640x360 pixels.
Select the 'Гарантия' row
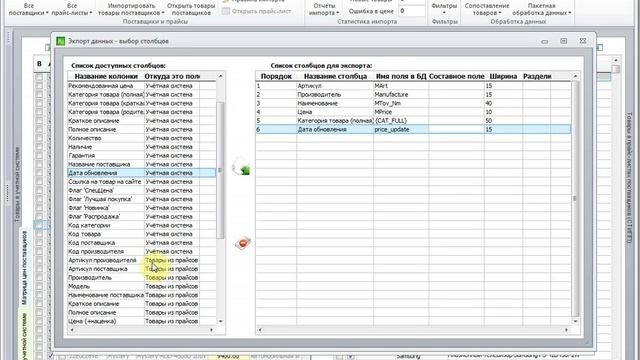point(142,156)
